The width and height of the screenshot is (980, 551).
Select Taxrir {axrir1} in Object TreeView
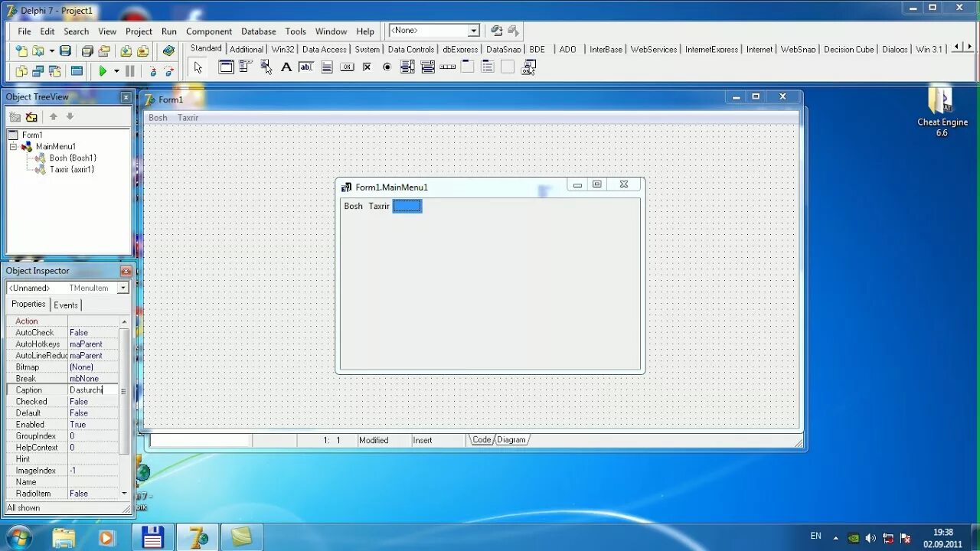coord(72,169)
